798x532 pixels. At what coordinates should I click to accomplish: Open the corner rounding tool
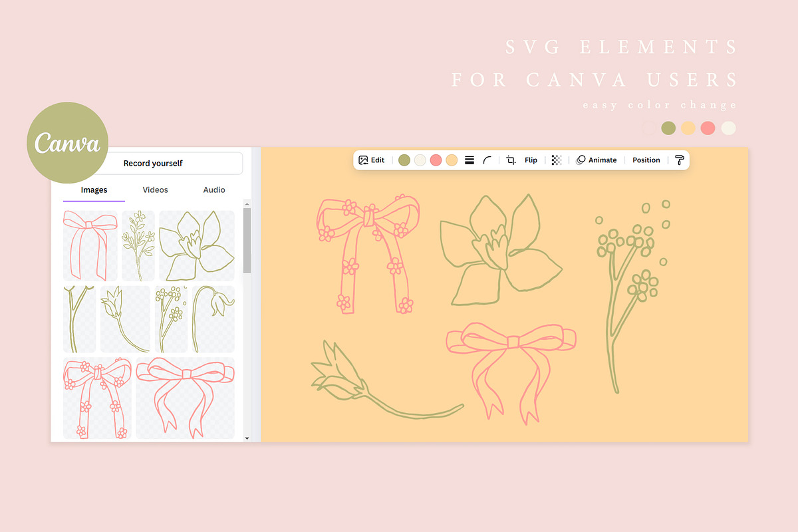coord(487,160)
